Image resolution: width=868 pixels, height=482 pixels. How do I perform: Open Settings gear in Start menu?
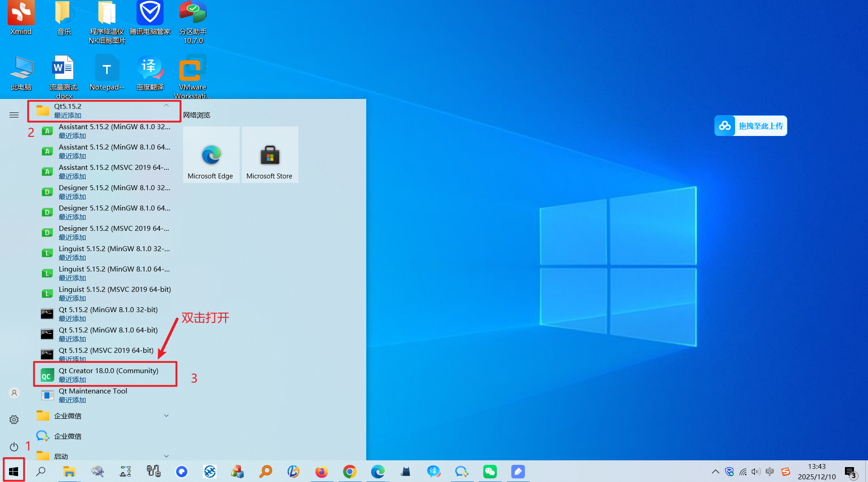(x=14, y=420)
